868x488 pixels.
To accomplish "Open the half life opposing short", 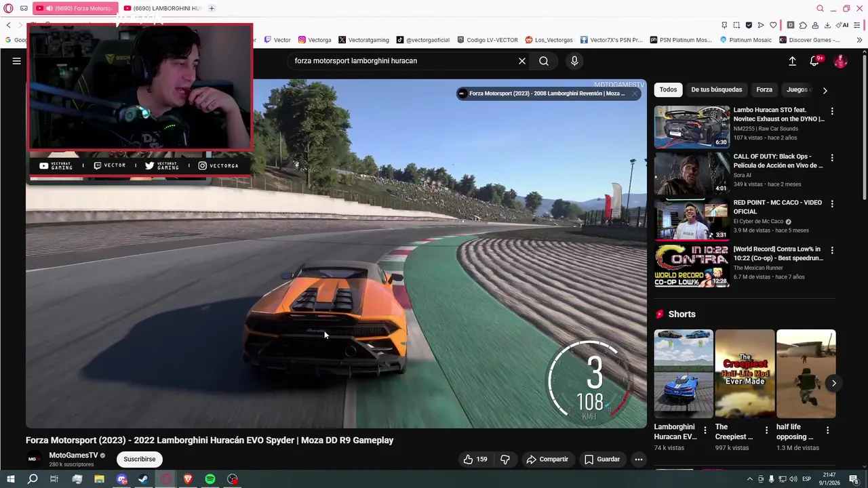I will click(x=806, y=373).
